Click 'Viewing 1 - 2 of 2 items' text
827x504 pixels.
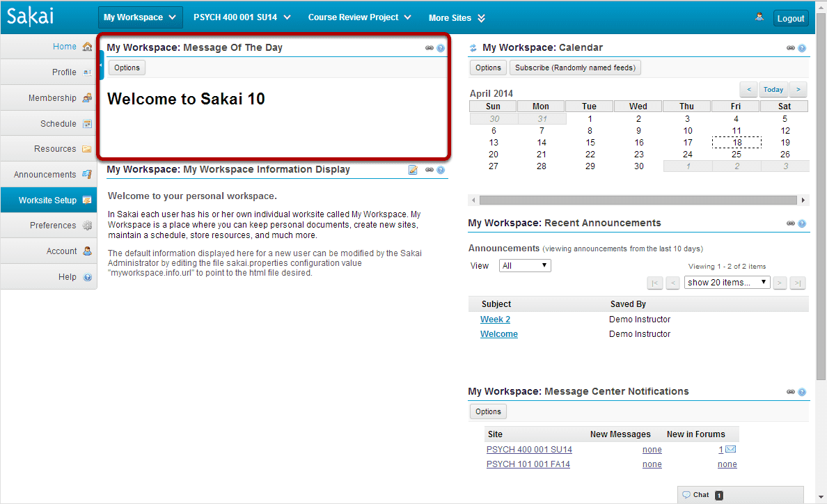click(x=727, y=267)
